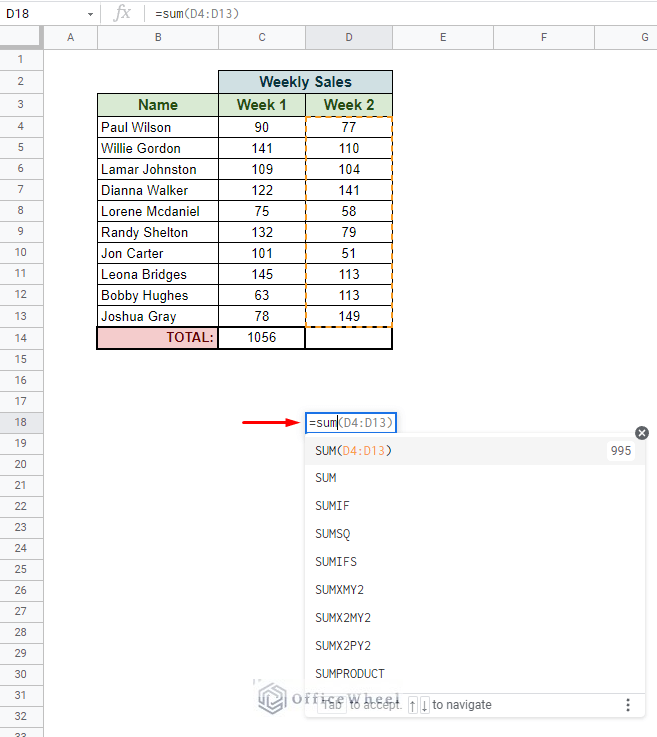Choose SUMXMY2 from the function list

(x=475, y=590)
